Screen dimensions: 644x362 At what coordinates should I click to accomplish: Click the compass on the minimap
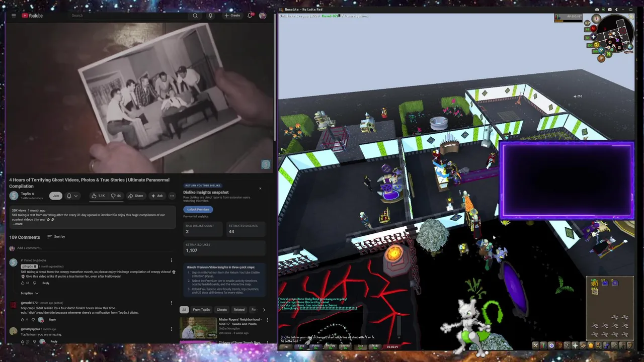coord(596,19)
